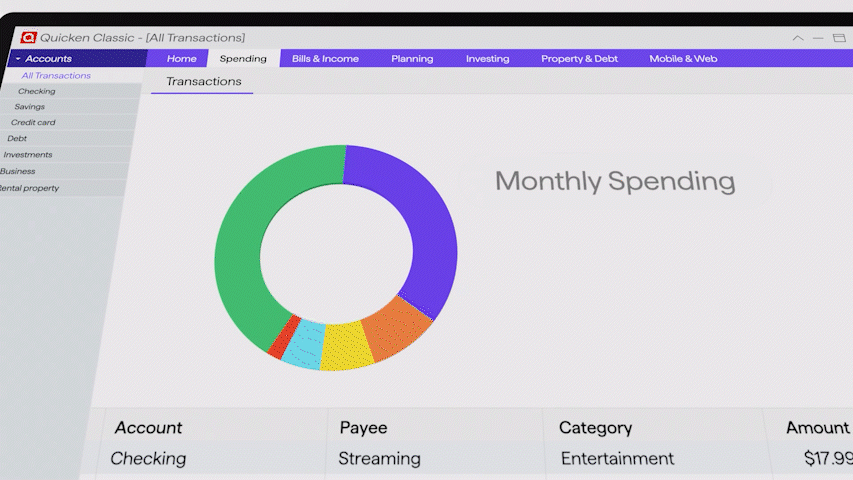Viewport: 853px width, 480px height.
Task: Click the orange donut chart segment
Action: pos(397,329)
